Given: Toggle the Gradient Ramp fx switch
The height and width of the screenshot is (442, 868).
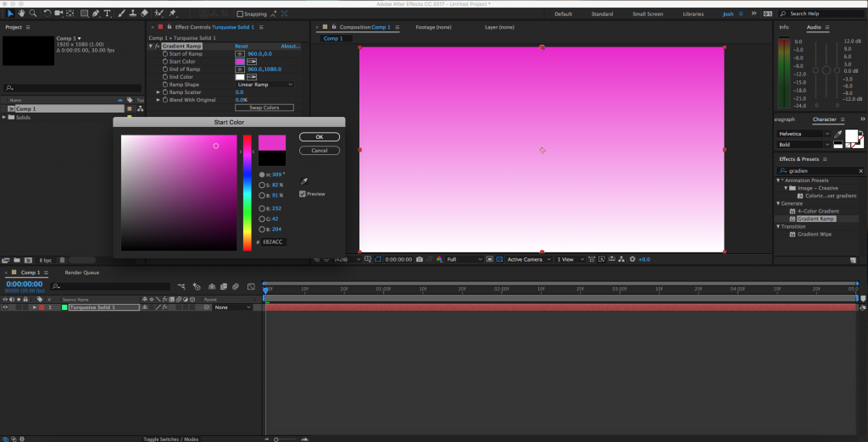Looking at the screenshot, I should click(x=157, y=47).
